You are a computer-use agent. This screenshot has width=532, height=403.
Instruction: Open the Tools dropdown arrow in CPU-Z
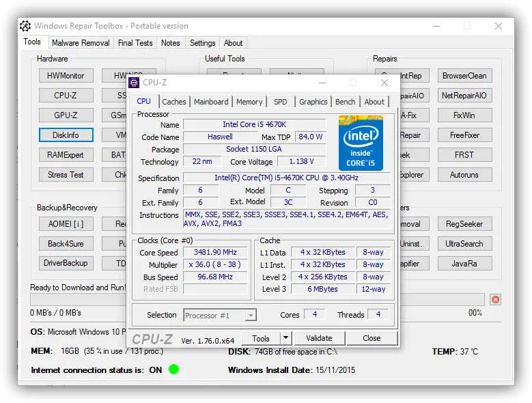tap(285, 338)
